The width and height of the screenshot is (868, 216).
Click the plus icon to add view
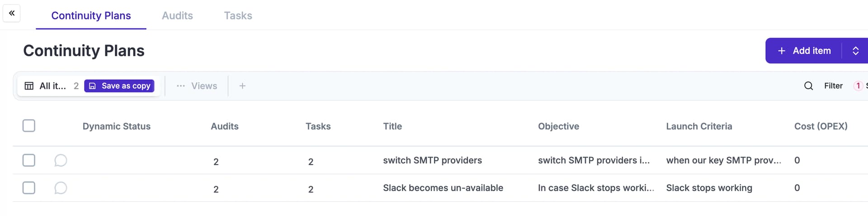242,86
